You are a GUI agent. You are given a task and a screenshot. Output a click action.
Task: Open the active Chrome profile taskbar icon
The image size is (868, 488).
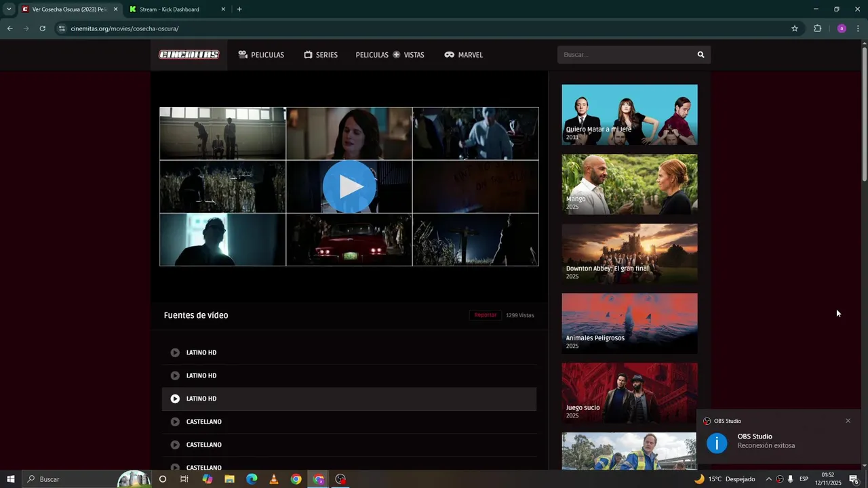(x=319, y=479)
